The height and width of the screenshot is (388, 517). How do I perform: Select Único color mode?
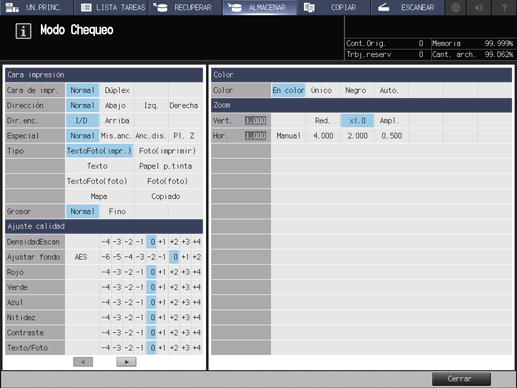(323, 90)
